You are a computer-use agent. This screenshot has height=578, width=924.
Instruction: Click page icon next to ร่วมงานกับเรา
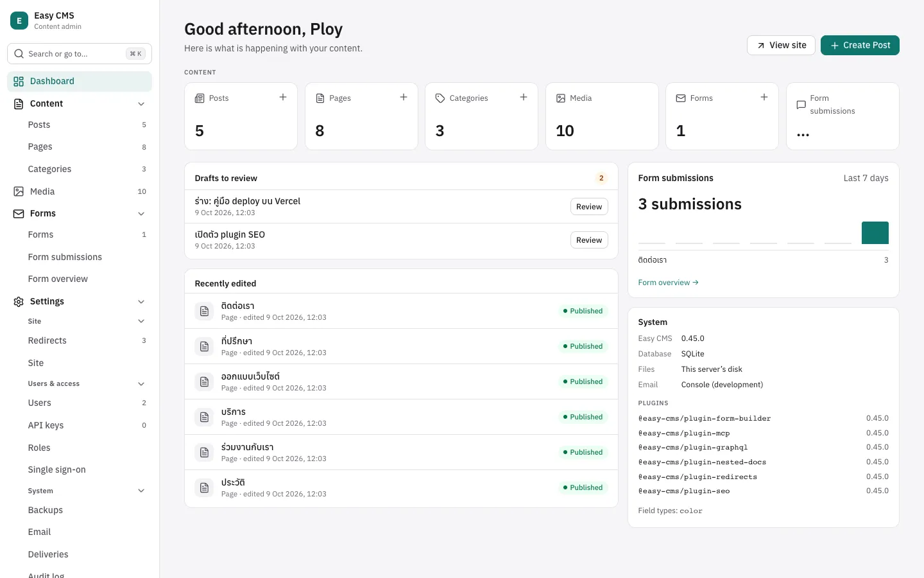(204, 453)
